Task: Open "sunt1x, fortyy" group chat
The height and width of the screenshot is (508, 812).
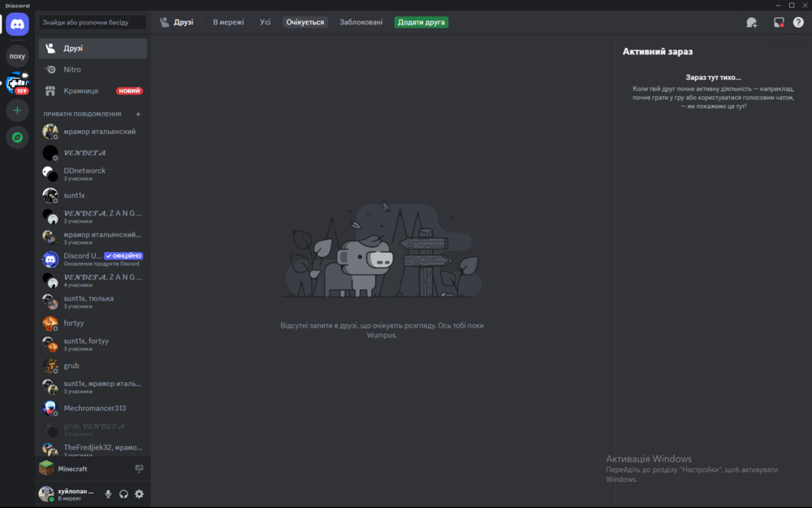Action: click(x=93, y=344)
